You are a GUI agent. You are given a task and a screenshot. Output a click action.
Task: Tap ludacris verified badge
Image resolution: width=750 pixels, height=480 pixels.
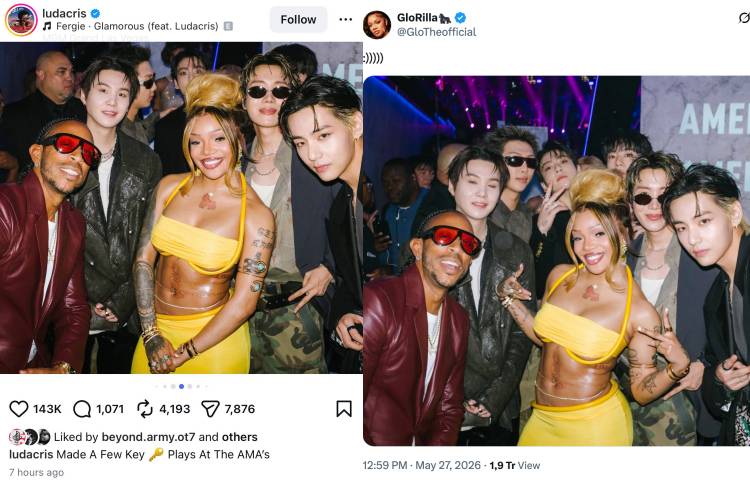(95, 13)
